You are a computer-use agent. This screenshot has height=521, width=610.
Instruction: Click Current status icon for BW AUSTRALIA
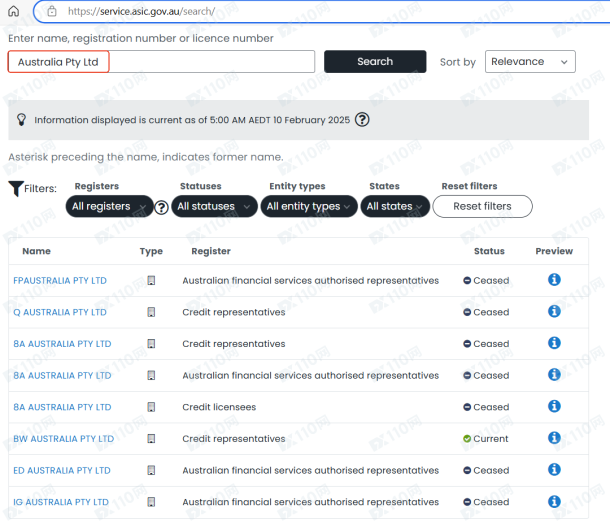tap(467, 439)
